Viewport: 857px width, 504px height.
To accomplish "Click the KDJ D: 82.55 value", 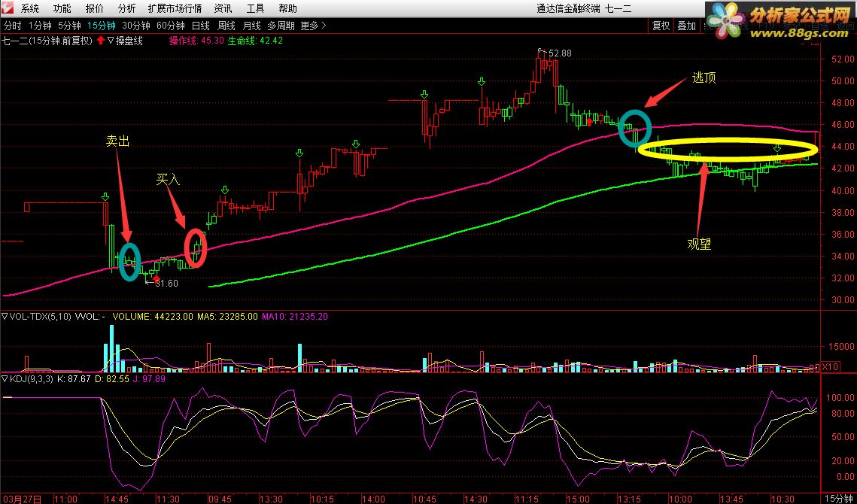I will click(113, 378).
